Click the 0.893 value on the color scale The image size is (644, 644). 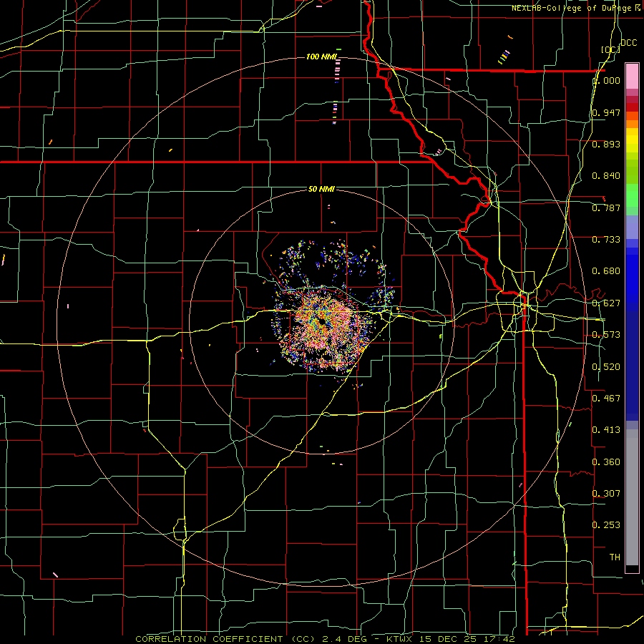click(x=606, y=144)
